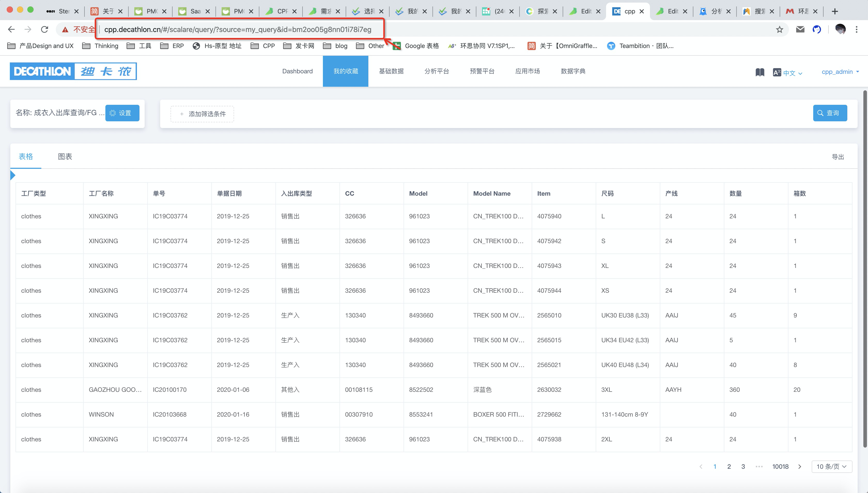Click the mail extension icon
The image size is (868, 493).
800,30
